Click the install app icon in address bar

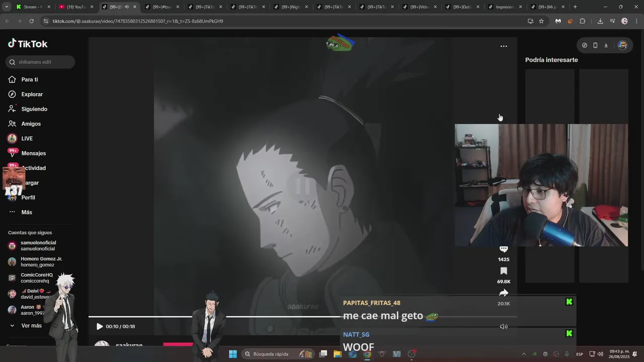pos(530,21)
